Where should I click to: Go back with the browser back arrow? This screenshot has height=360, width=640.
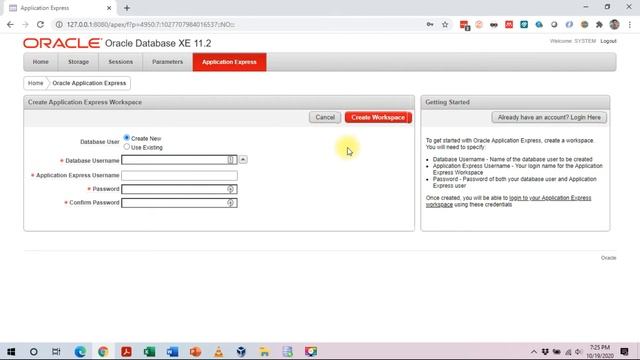pyautogui.click(x=10, y=24)
